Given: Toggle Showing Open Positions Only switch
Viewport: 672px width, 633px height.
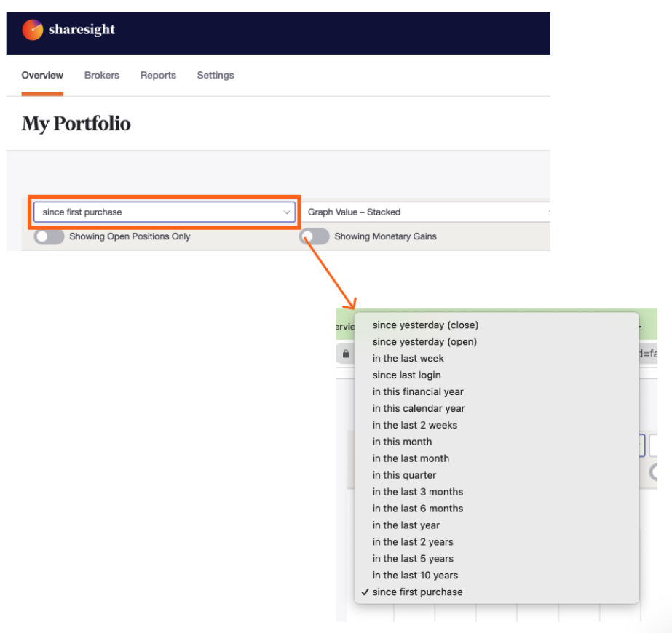Looking at the screenshot, I should coord(49,236).
